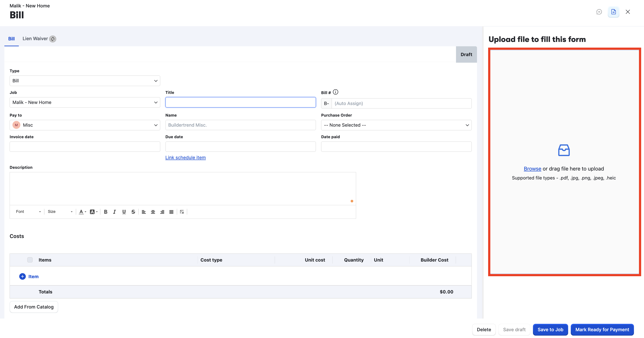Click the Link schedule item link
Image resolution: width=644 pixels, height=338 pixels.
(x=186, y=157)
